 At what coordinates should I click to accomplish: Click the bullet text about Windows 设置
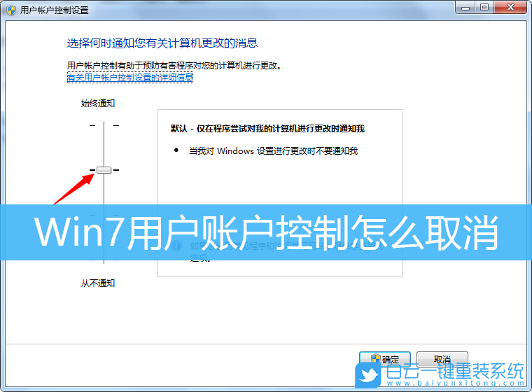point(273,150)
